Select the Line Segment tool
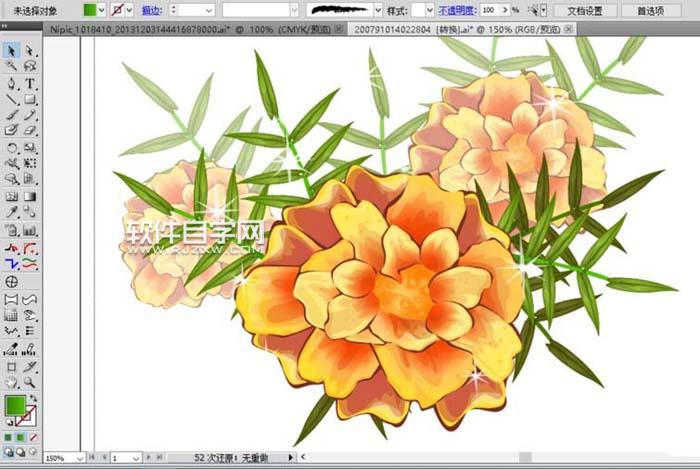Screen dimensions: 700x469 (x=12, y=99)
